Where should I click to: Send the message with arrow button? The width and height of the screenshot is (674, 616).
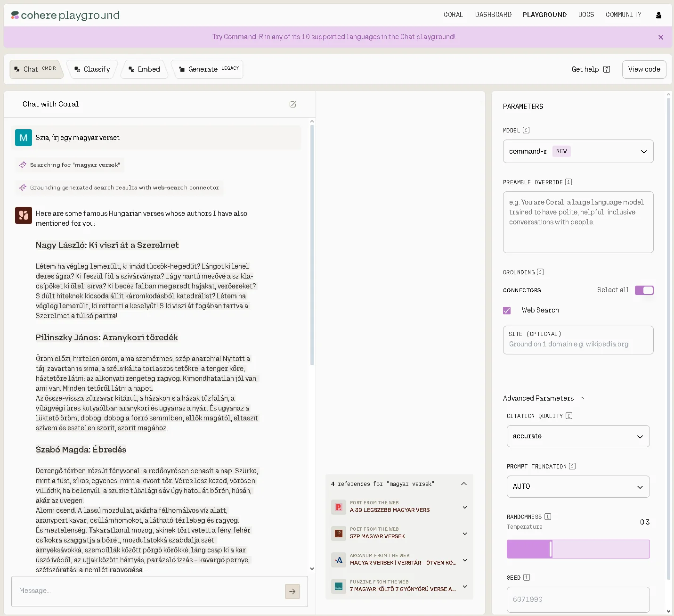[292, 591]
